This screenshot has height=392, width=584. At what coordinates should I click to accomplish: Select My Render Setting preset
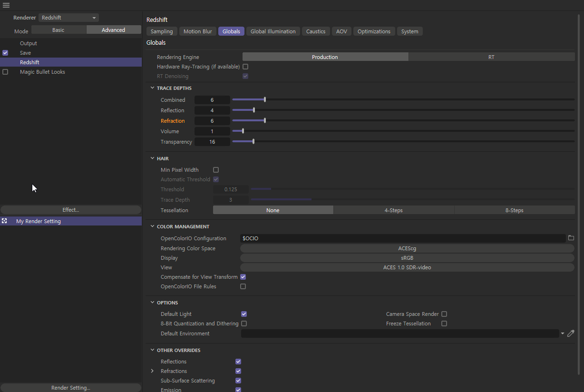(x=71, y=221)
